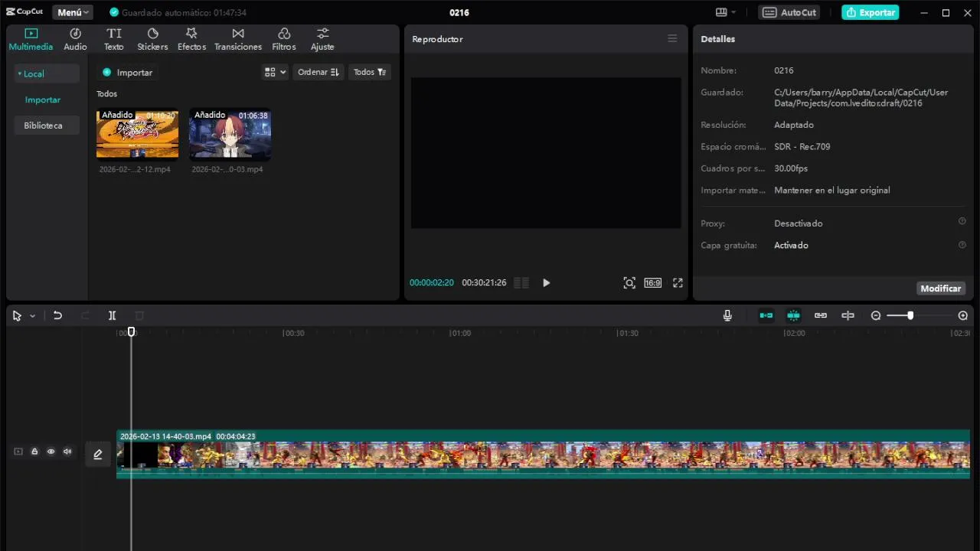980x551 pixels.
Task: Click the Modificar button
Action: (940, 289)
